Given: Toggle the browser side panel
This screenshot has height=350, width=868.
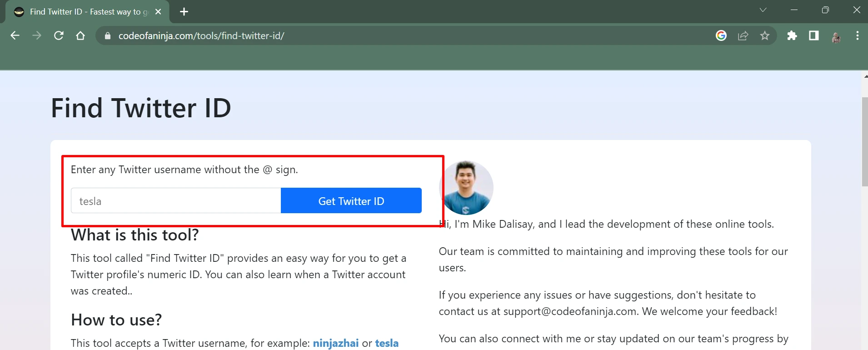Looking at the screenshot, I should pos(814,35).
